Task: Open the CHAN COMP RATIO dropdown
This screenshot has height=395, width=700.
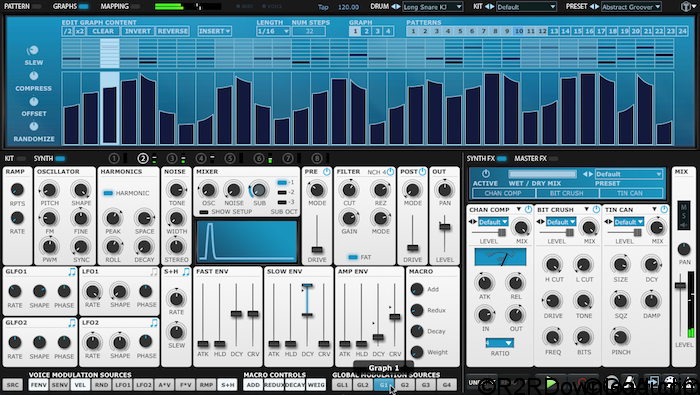Action: (500, 343)
